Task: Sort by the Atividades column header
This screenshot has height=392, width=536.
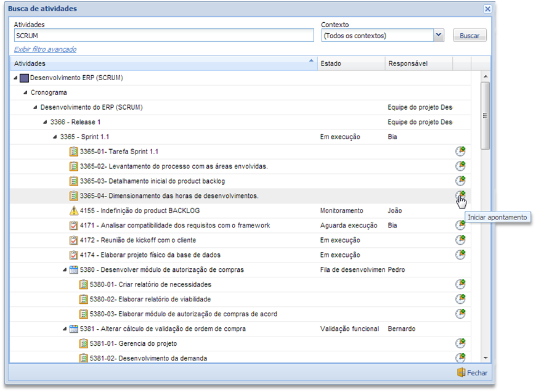Action: tap(163, 63)
